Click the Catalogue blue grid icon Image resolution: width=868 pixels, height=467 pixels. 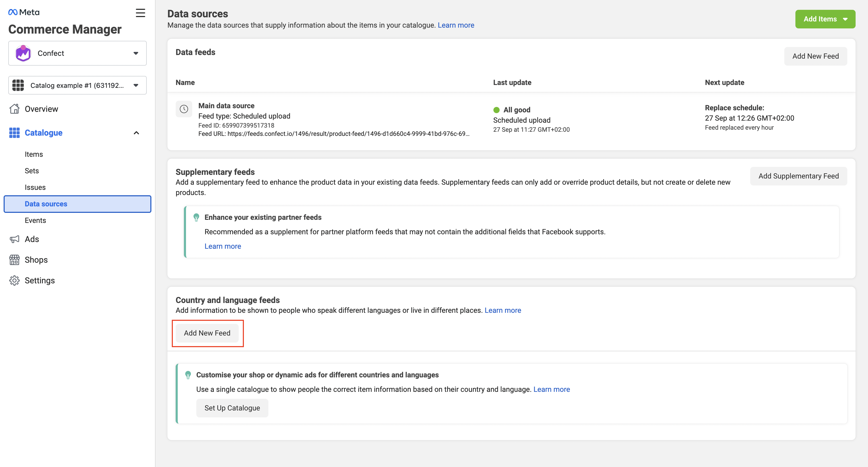[14, 133]
